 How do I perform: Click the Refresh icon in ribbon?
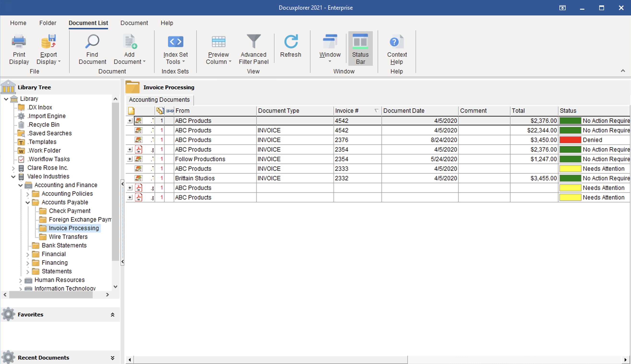click(291, 41)
